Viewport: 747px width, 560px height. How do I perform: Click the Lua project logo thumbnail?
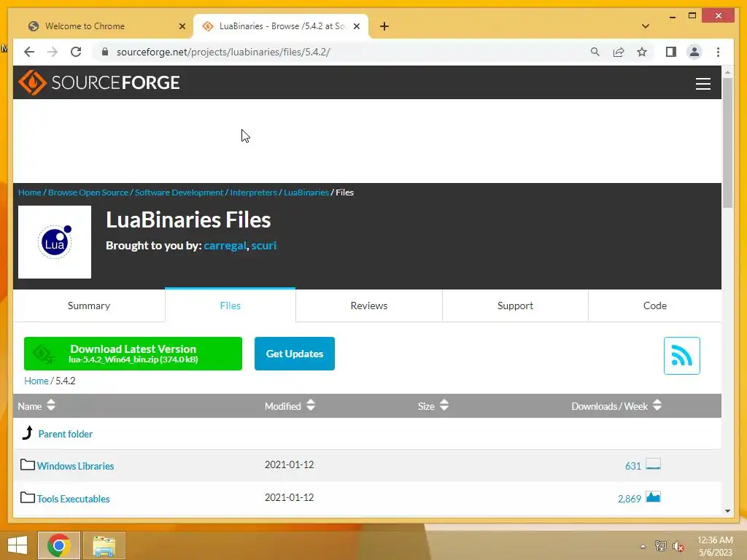[55, 242]
